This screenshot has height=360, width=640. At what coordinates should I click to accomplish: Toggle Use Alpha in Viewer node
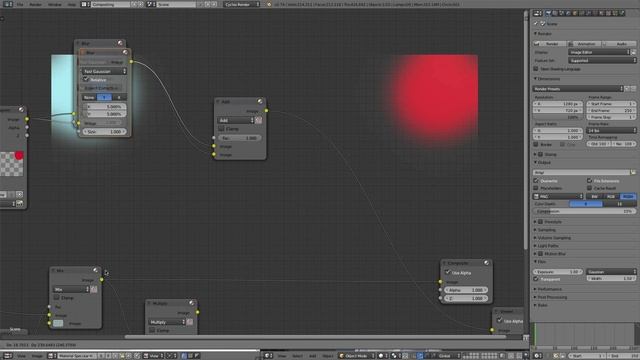(500, 321)
